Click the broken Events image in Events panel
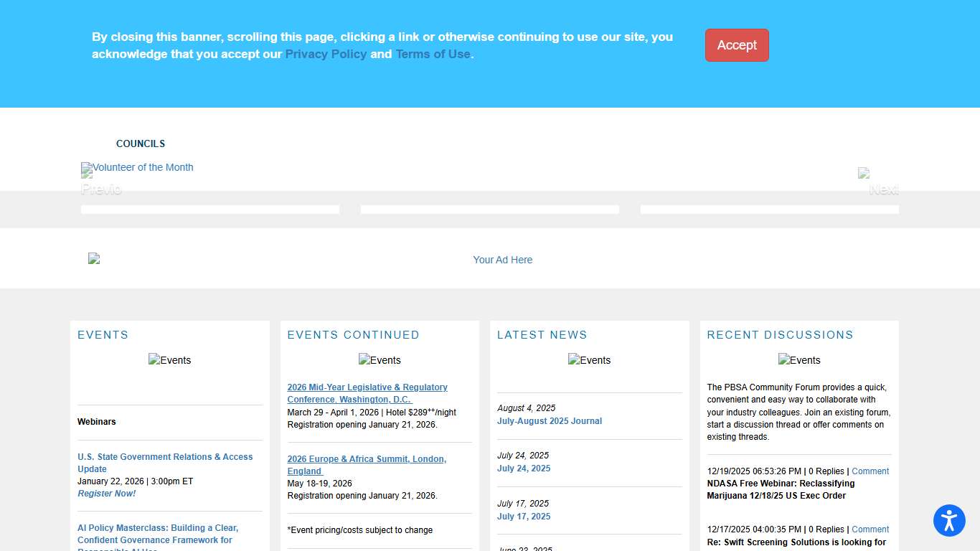 coord(169,360)
